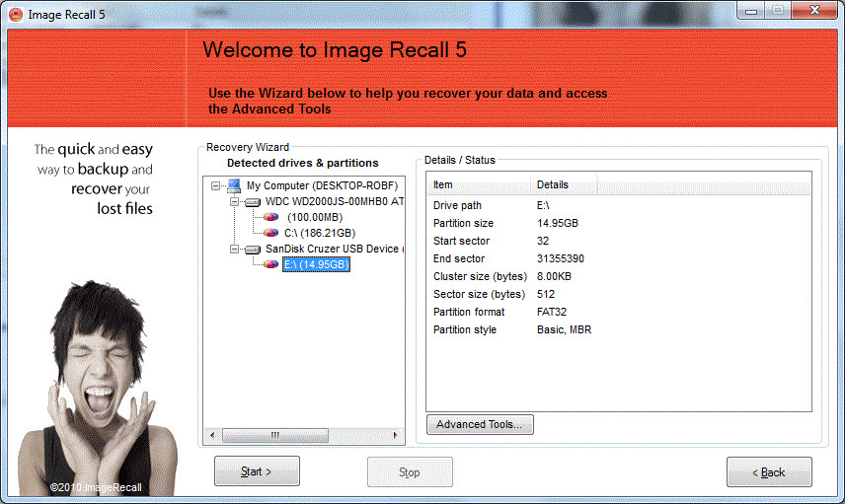Open Advanced Tools...

[x=480, y=424]
